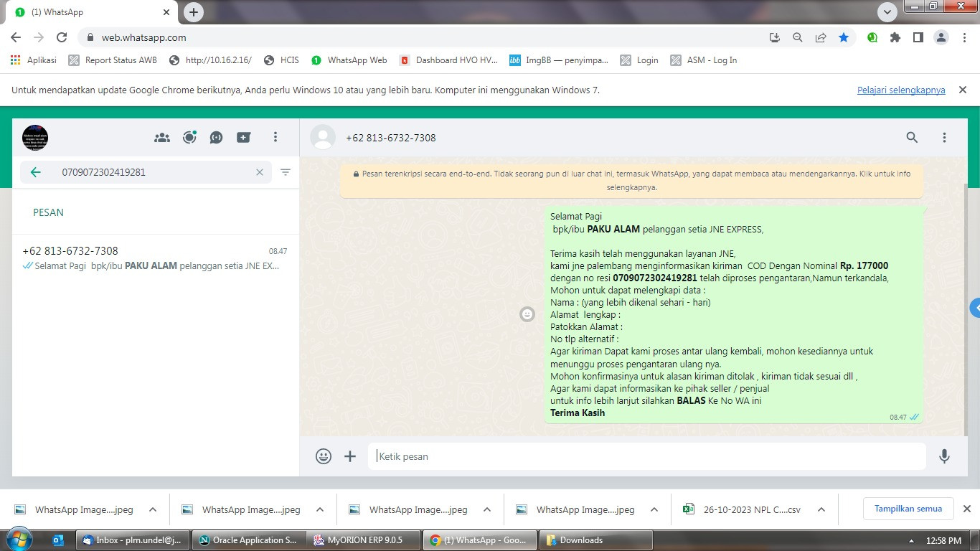Open the green extension icon in toolbar
The image size is (980, 551).
pyautogui.click(x=872, y=37)
